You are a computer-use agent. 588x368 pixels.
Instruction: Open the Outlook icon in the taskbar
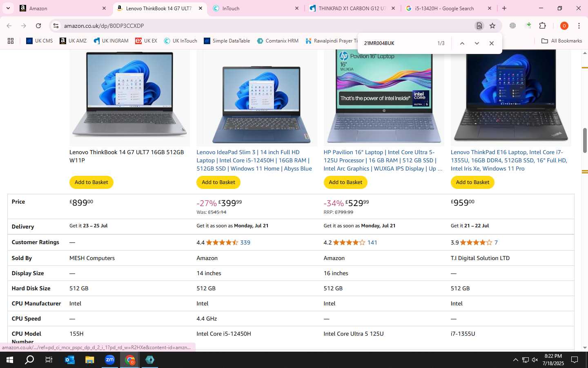[x=70, y=360]
